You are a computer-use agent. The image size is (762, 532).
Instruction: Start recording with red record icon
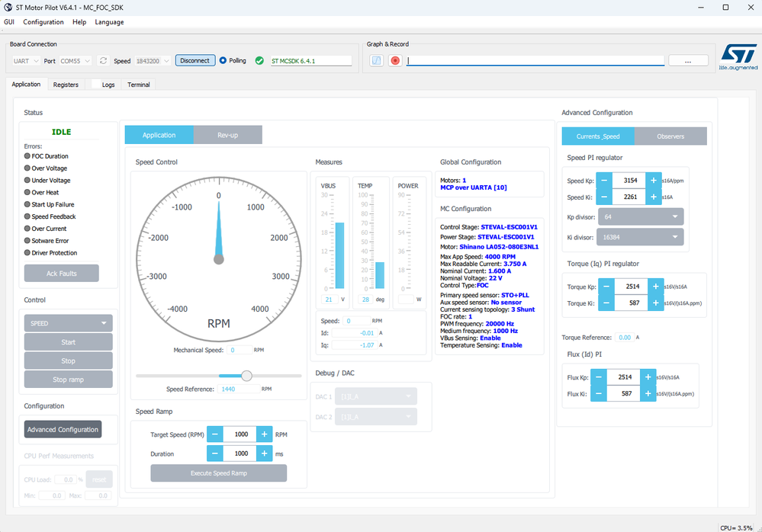pyautogui.click(x=395, y=61)
